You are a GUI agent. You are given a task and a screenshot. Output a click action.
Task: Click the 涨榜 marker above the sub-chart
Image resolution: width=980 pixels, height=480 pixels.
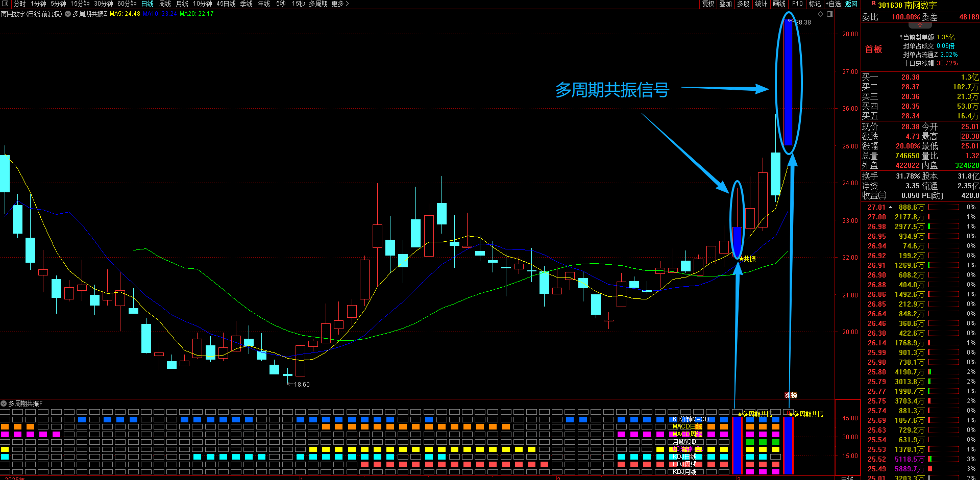pos(791,395)
